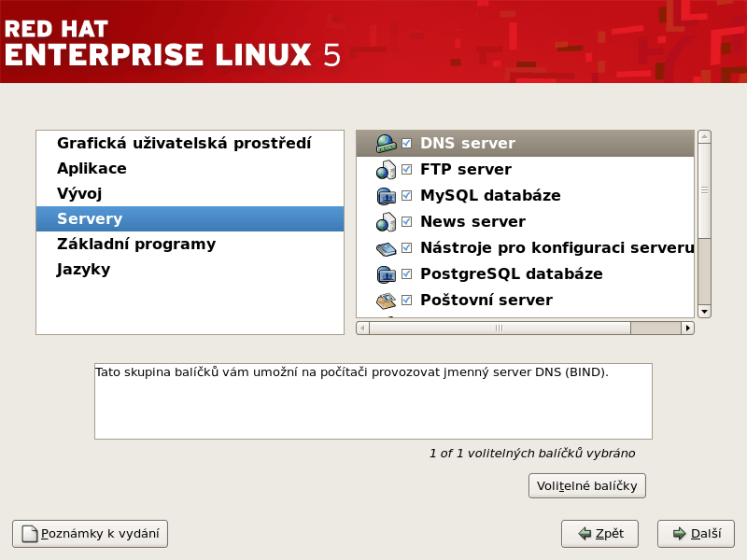Image resolution: width=747 pixels, height=560 pixels.
Task: Click the Poštovní server mail icon
Action: coord(386,301)
